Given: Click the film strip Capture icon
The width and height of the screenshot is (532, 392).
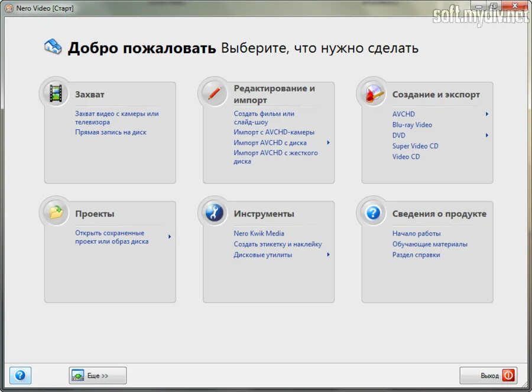Looking at the screenshot, I should coord(56,93).
